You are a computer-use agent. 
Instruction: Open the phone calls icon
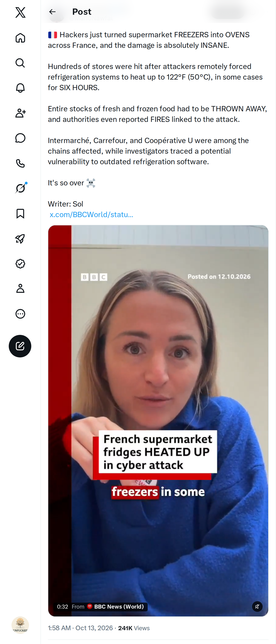20,163
